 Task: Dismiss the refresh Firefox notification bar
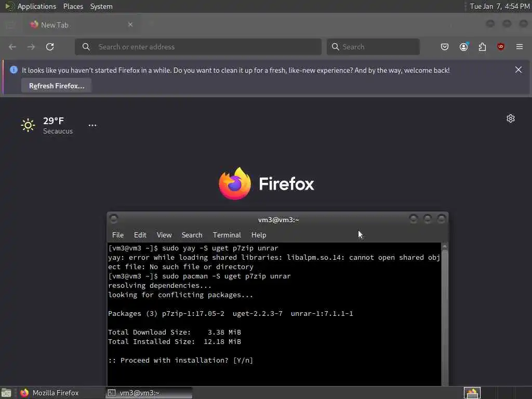tap(518, 70)
